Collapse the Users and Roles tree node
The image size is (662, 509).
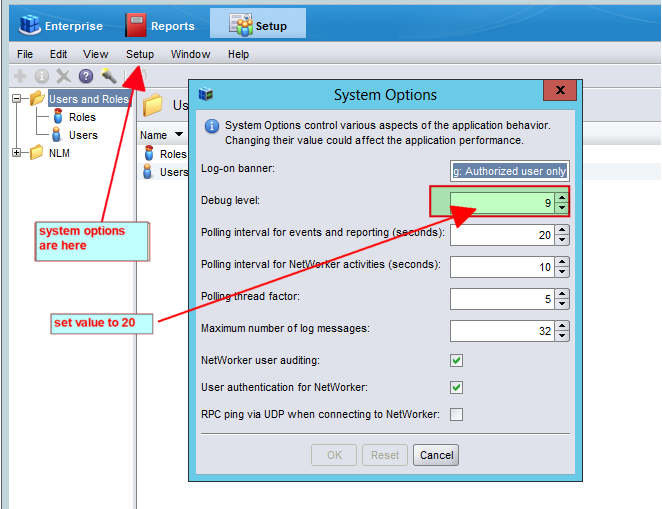click(16, 99)
